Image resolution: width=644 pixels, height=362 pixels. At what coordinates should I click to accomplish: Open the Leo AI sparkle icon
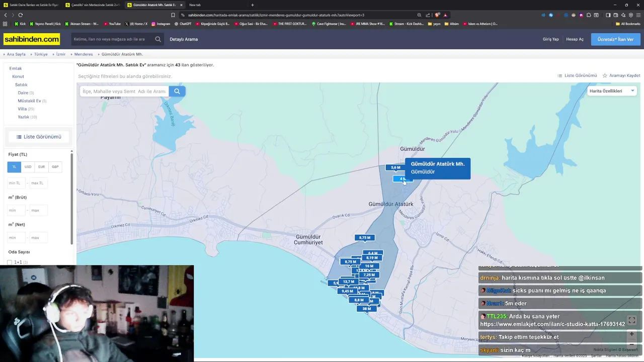(x=623, y=15)
